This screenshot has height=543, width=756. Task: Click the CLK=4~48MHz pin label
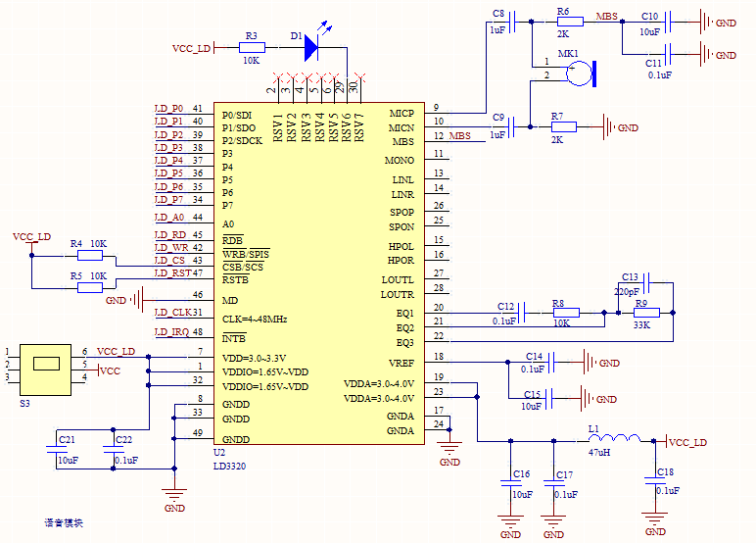(x=255, y=320)
